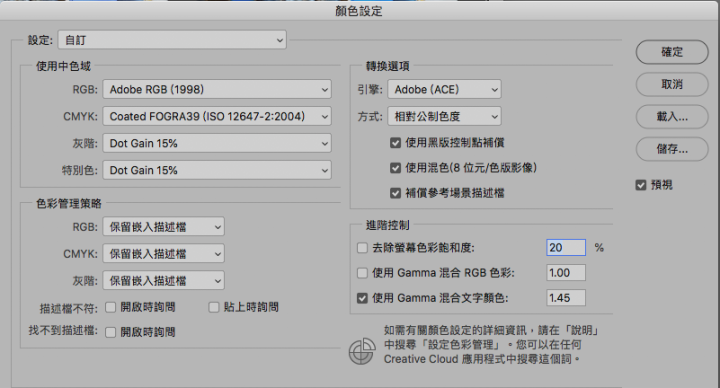The height and width of the screenshot is (388, 720).
Task: Click the Creative Cloud help description text
Action: (x=492, y=344)
